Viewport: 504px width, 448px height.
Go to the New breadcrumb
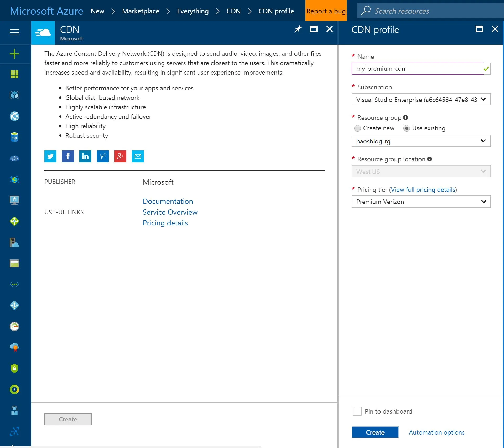point(97,11)
